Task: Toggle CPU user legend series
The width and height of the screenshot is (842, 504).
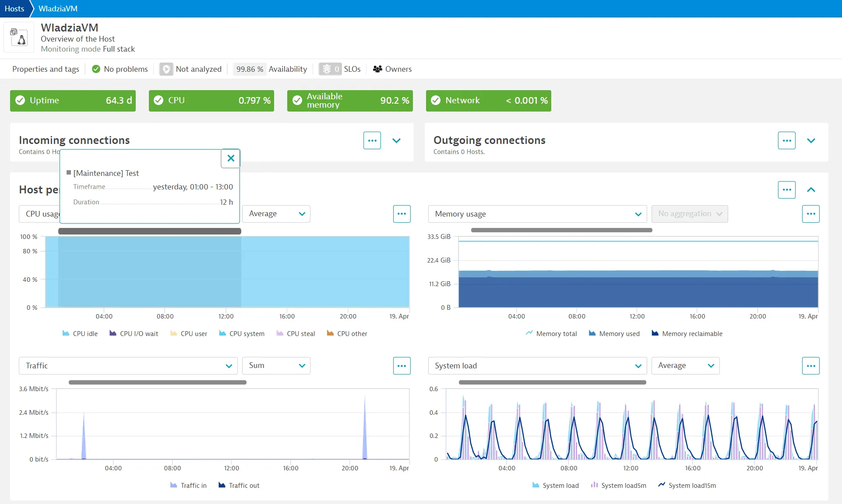Action: 189,333
